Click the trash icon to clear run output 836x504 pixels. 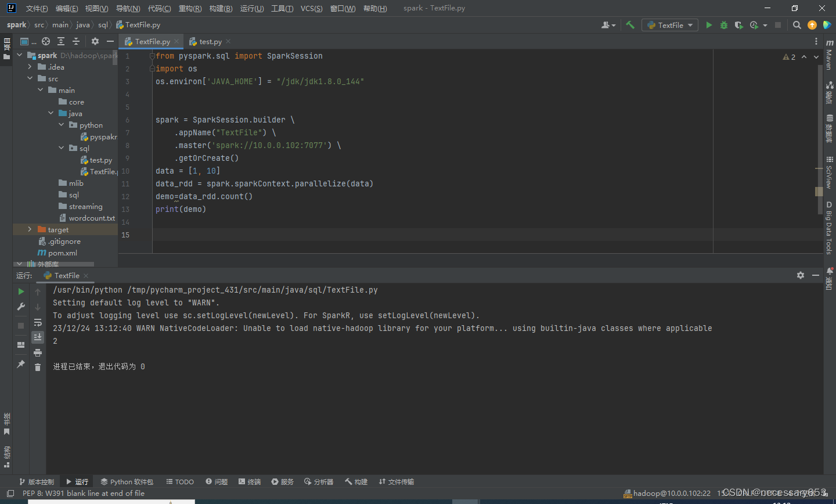(x=38, y=367)
